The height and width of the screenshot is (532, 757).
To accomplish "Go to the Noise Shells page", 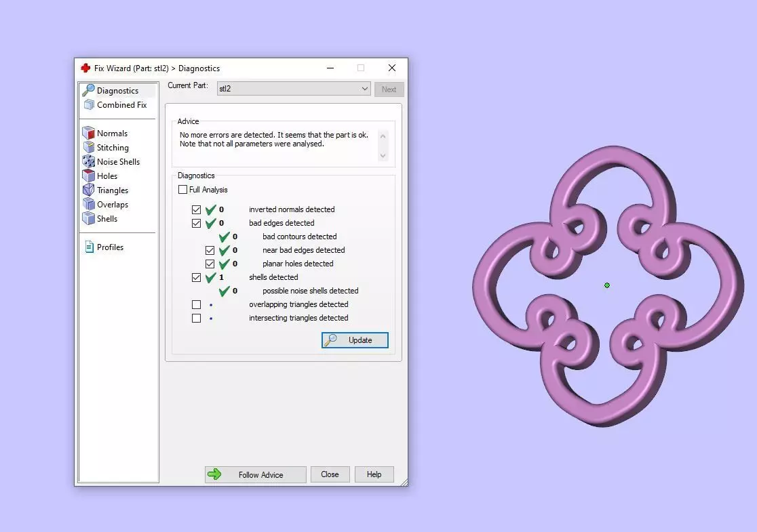I will click(118, 161).
